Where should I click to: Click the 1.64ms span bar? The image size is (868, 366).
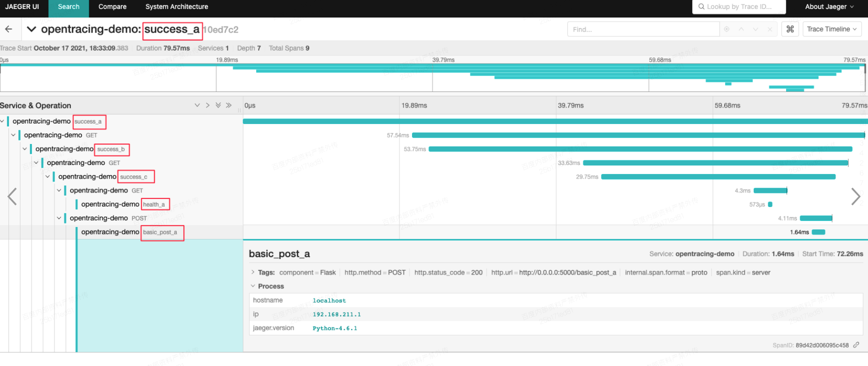[x=819, y=232]
